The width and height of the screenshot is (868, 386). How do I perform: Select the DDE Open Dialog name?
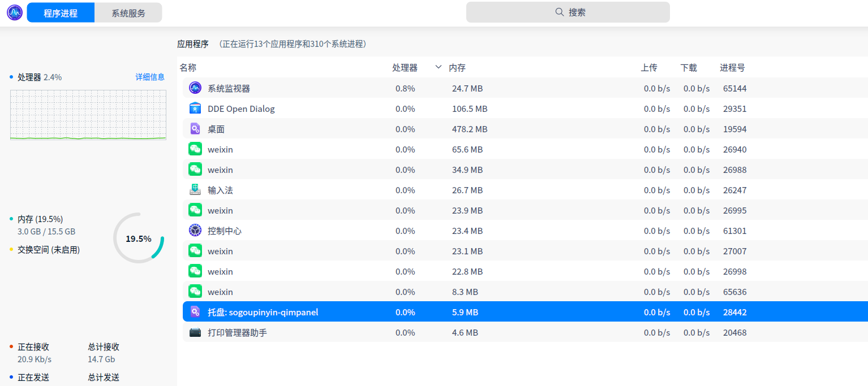[241, 109]
